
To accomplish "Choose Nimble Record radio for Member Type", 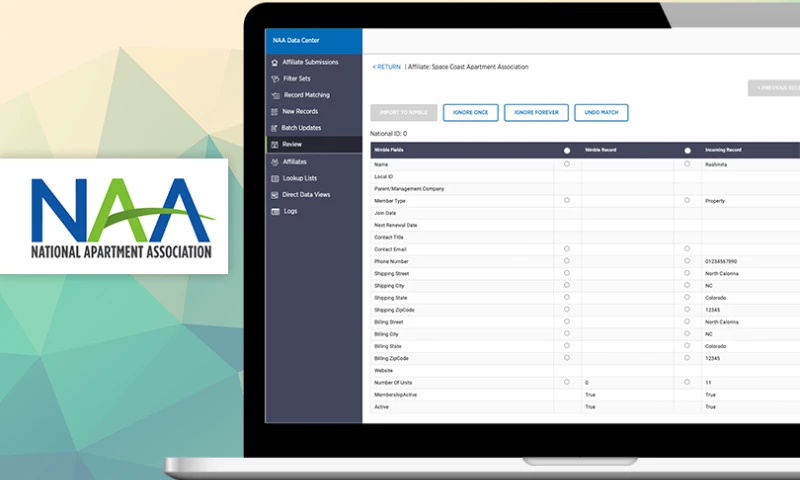I will [x=567, y=200].
